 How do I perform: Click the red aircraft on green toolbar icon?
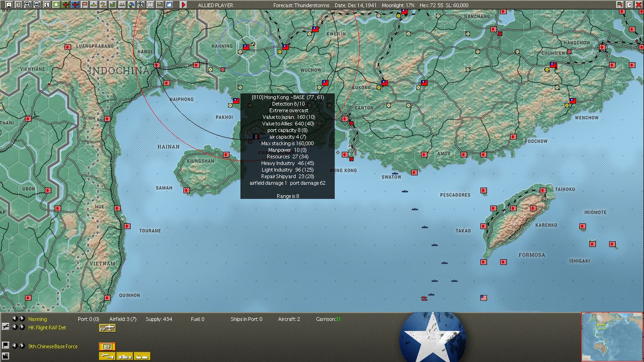click(x=65, y=5)
